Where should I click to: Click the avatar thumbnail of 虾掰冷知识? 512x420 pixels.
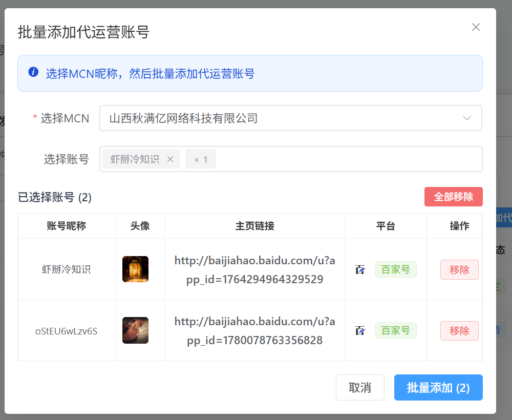pos(135,269)
